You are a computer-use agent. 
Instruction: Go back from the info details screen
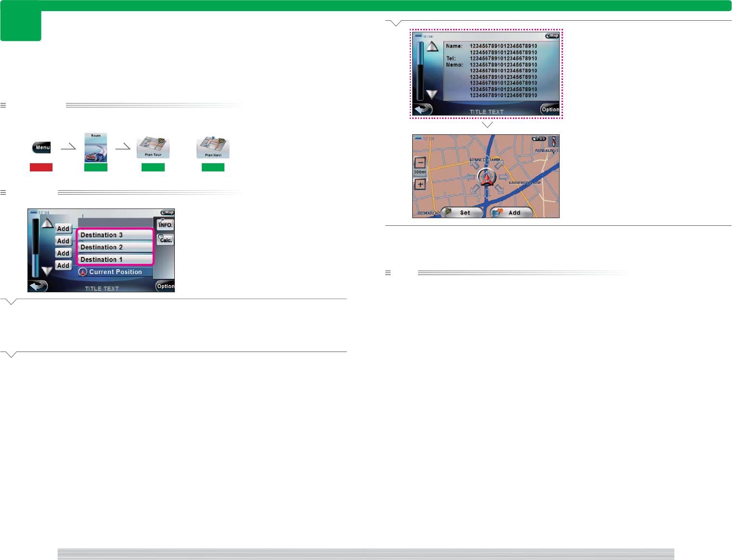pos(423,109)
